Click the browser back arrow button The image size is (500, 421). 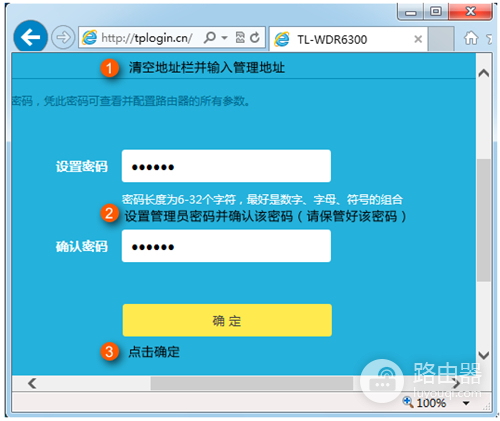coord(30,37)
